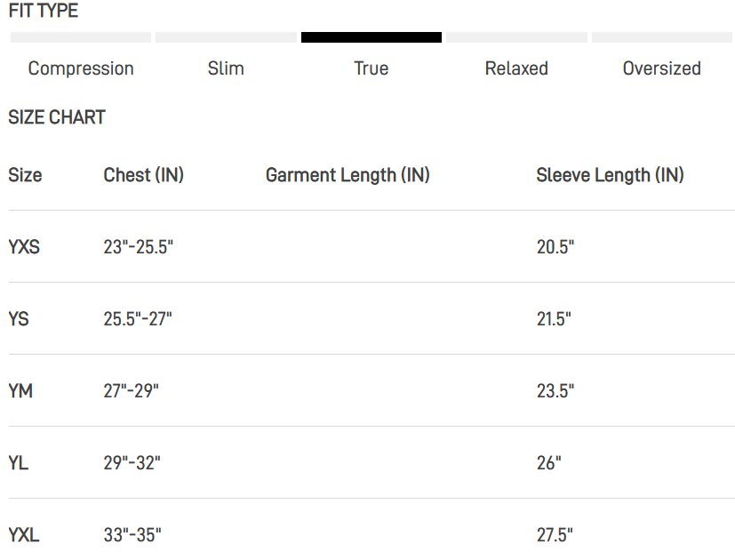735x560 pixels.
Task: Choose the YM size label
Action: pyautogui.click(x=20, y=391)
